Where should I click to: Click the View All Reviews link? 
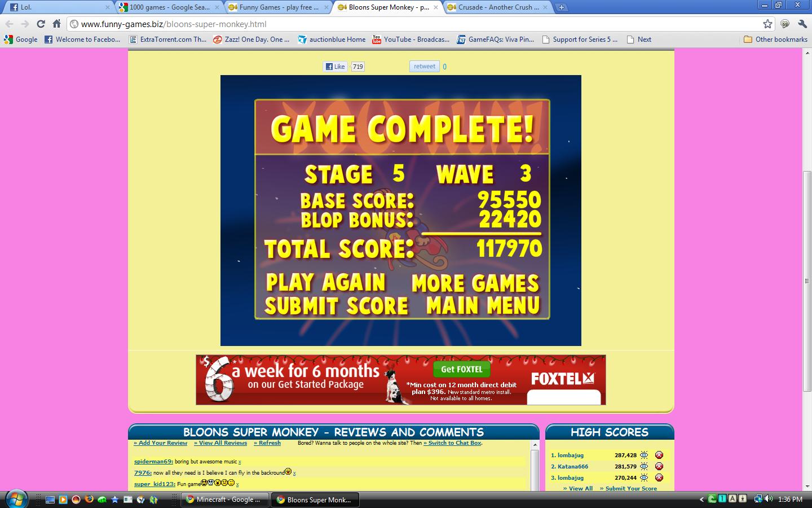[x=220, y=443]
